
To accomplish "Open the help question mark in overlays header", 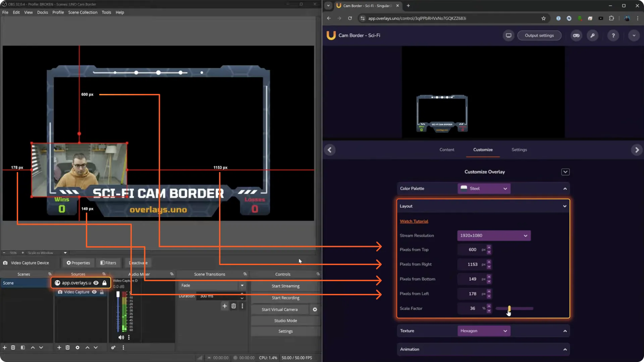I will tap(613, 35).
